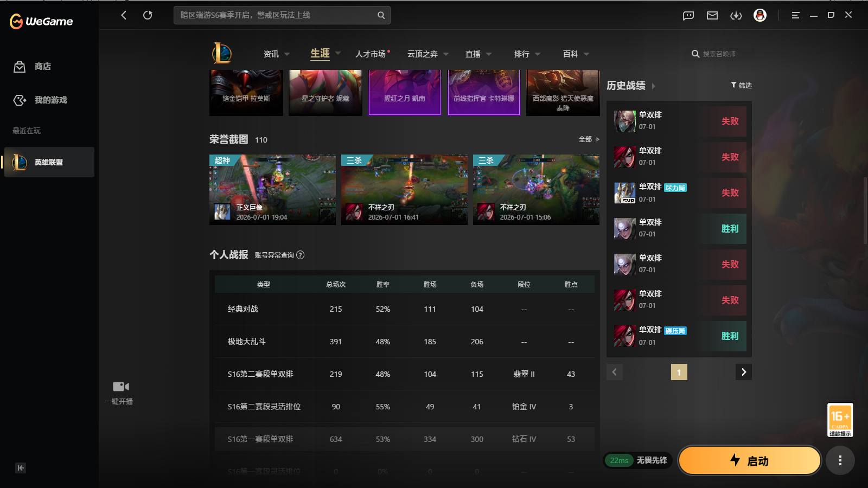Select 星之守护者 妮蔻 skin card
Viewport: 868px width, 488px height.
pyautogui.click(x=325, y=93)
